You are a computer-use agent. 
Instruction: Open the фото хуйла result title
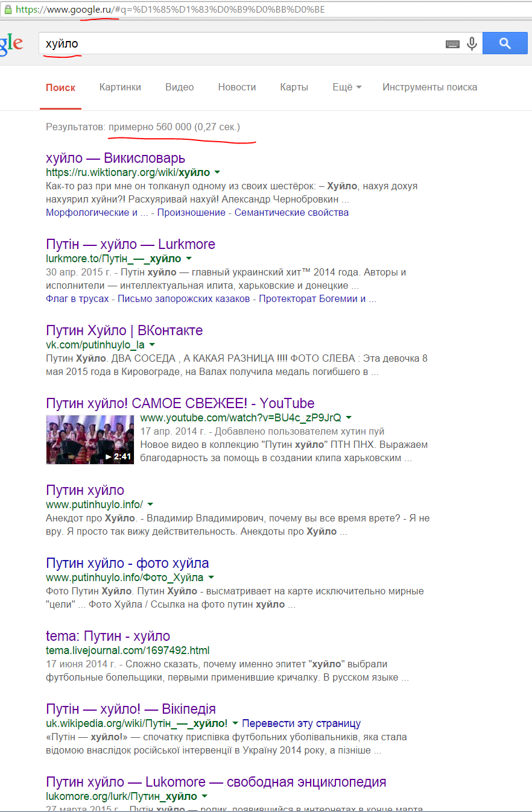127,563
